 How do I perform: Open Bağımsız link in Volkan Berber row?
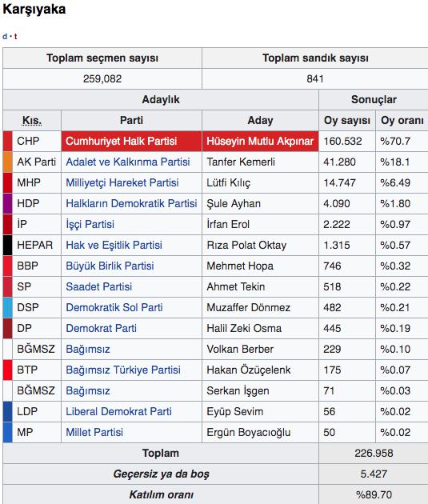(88, 349)
